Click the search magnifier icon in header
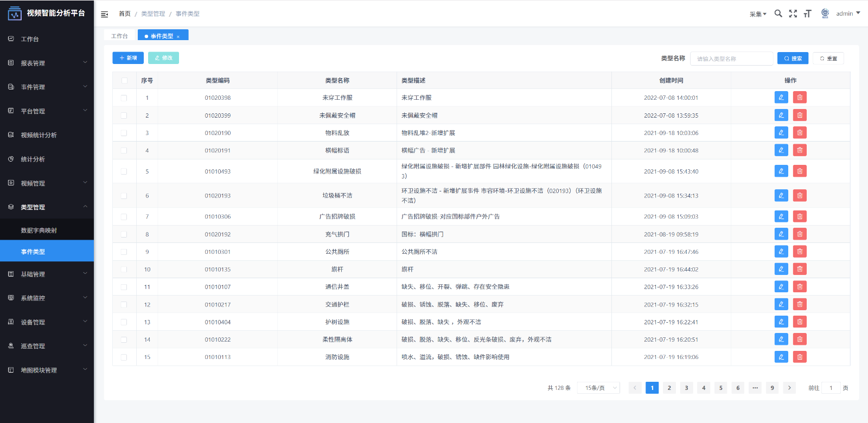The height and width of the screenshot is (423, 868). click(778, 14)
